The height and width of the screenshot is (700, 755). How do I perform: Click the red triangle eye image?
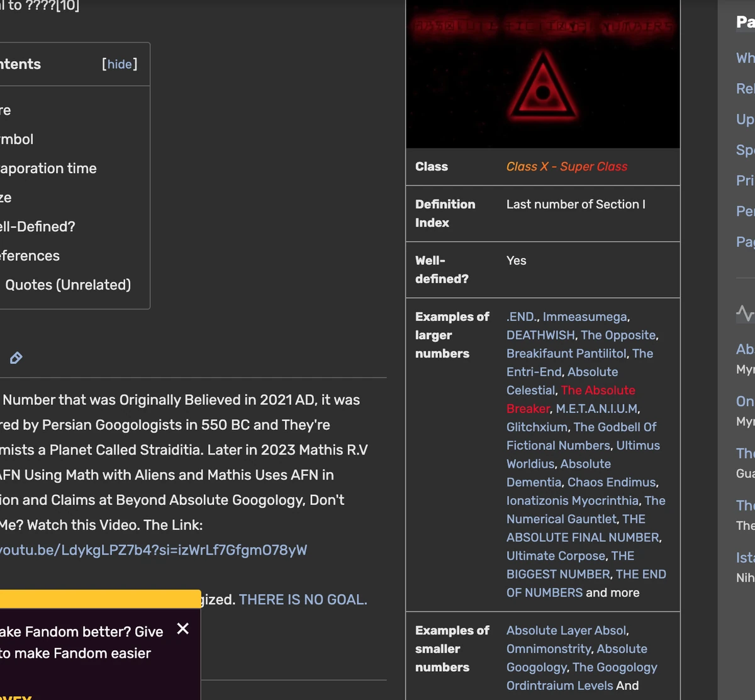(x=542, y=86)
